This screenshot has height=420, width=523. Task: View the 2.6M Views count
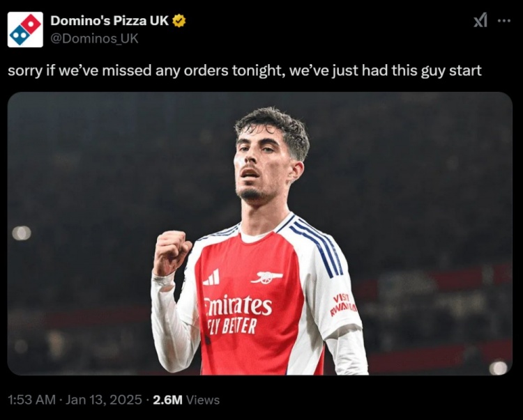(186, 400)
